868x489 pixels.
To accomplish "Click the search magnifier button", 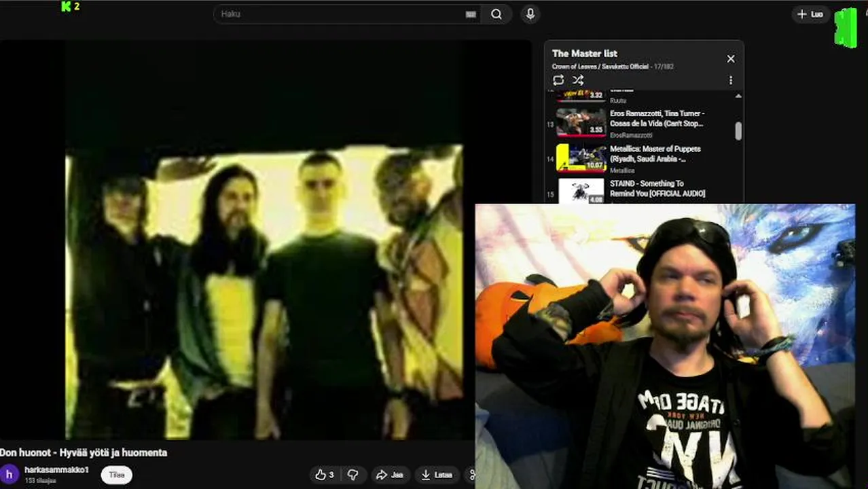I will point(496,14).
